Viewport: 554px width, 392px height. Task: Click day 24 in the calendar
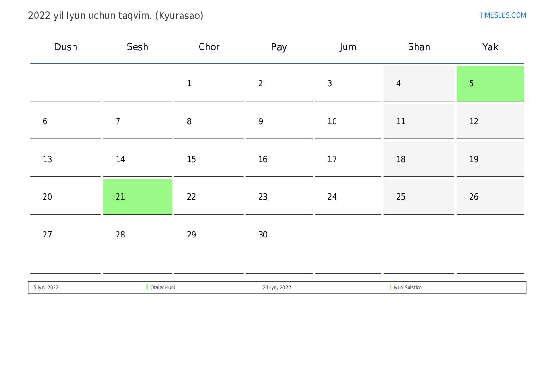tap(348, 197)
